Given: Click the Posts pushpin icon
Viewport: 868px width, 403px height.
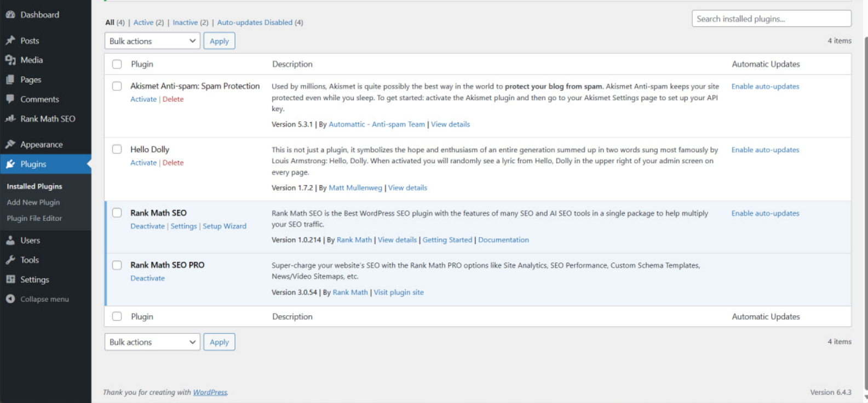Looking at the screenshot, I should [x=10, y=41].
